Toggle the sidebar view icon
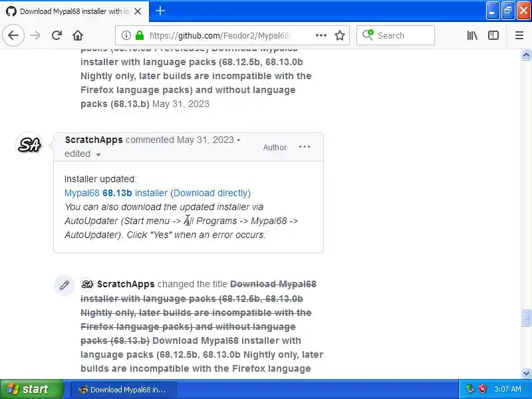The image size is (532, 399). tap(493, 35)
